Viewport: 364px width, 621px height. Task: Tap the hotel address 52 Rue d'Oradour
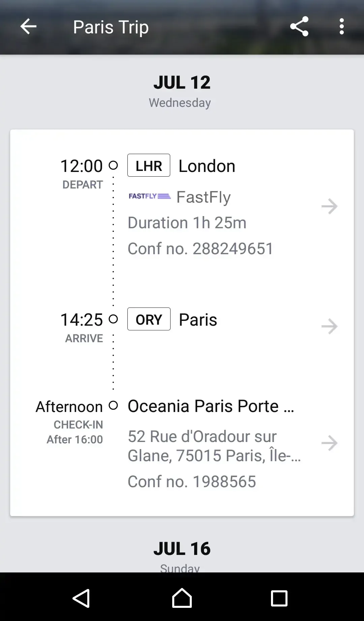[214, 446]
